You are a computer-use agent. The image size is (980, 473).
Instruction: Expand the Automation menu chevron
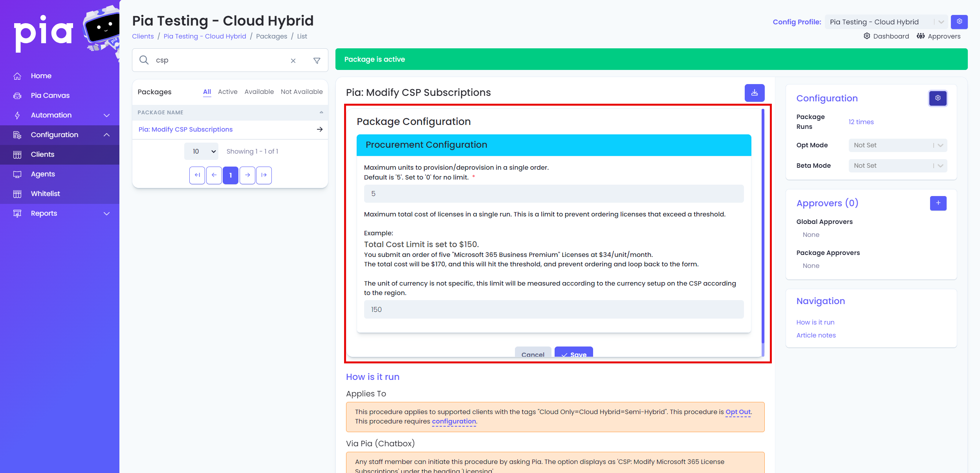[106, 115]
